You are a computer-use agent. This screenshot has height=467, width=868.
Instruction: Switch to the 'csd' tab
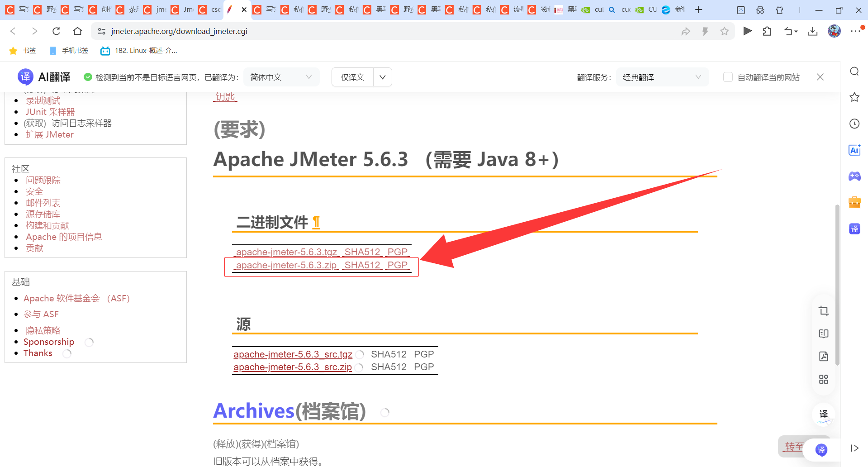tap(210, 10)
